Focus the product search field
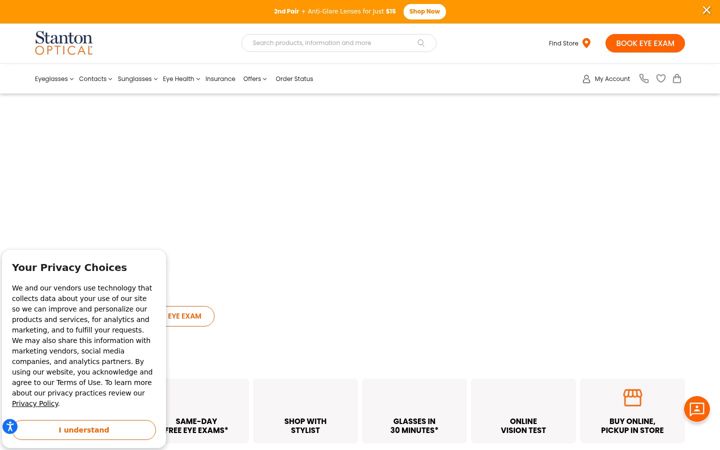This screenshot has height=450, width=720. pos(338,43)
